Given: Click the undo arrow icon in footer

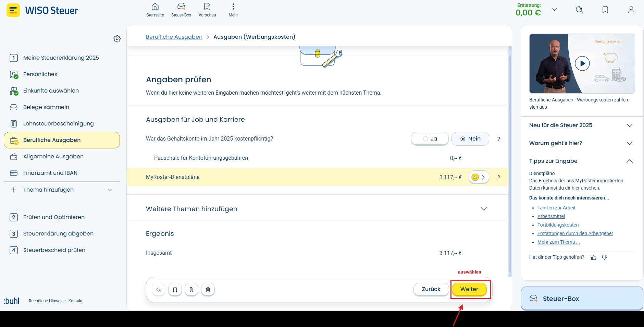Looking at the screenshot, I should (159, 290).
